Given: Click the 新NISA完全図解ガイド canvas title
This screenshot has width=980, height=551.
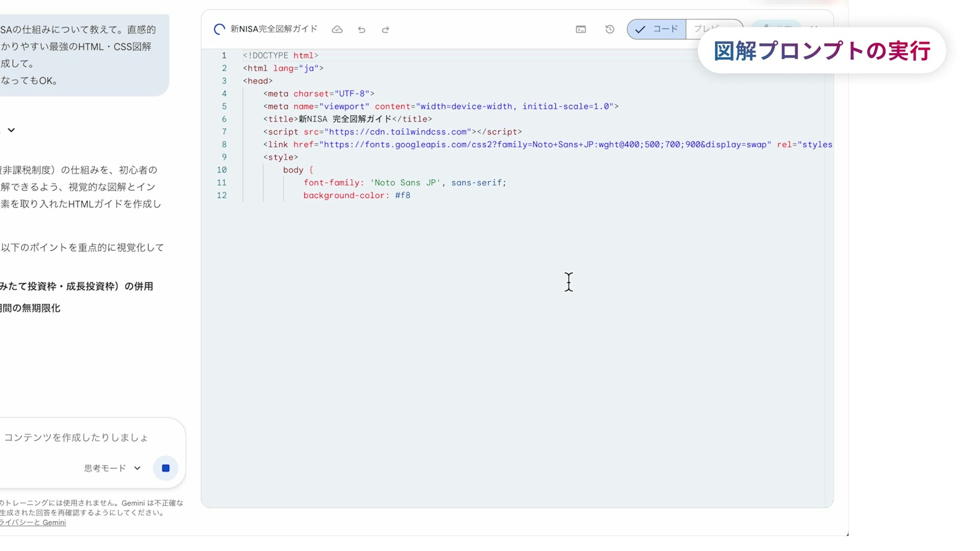Looking at the screenshot, I should coord(274,29).
